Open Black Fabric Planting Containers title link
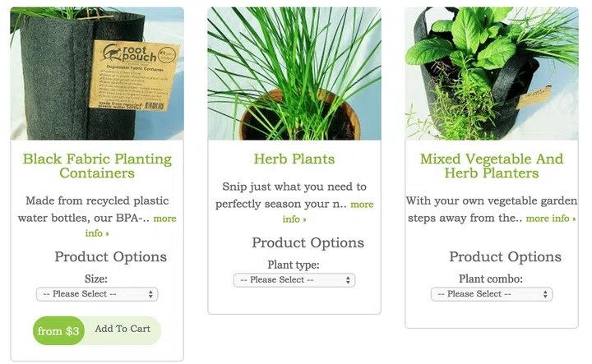Screen dimensions: 592x364 coord(97,166)
